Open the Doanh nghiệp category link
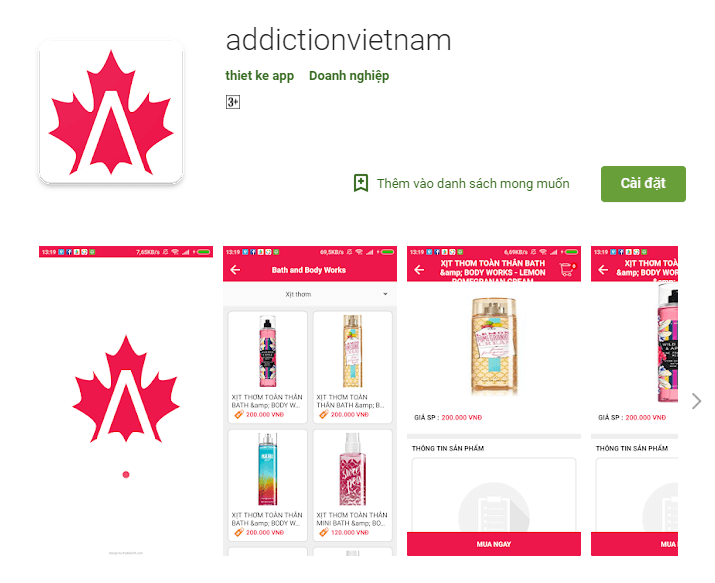 click(x=349, y=76)
